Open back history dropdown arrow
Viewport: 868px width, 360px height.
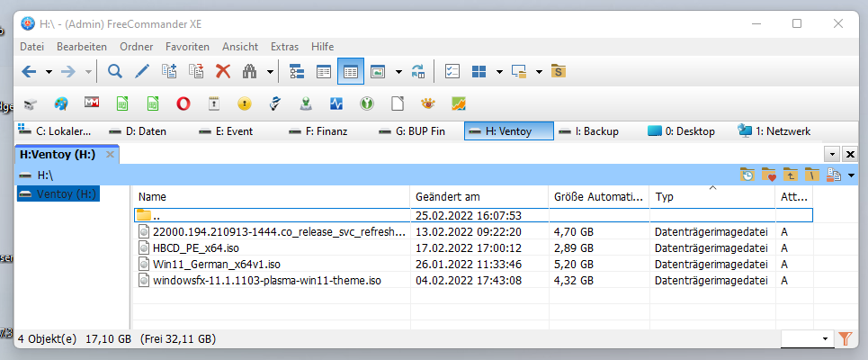pyautogui.click(x=49, y=72)
